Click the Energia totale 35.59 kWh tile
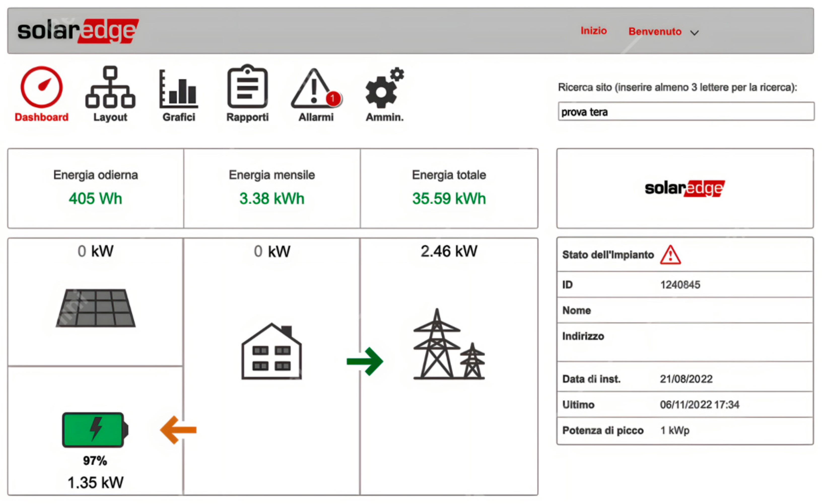The image size is (823, 504). [x=449, y=188]
